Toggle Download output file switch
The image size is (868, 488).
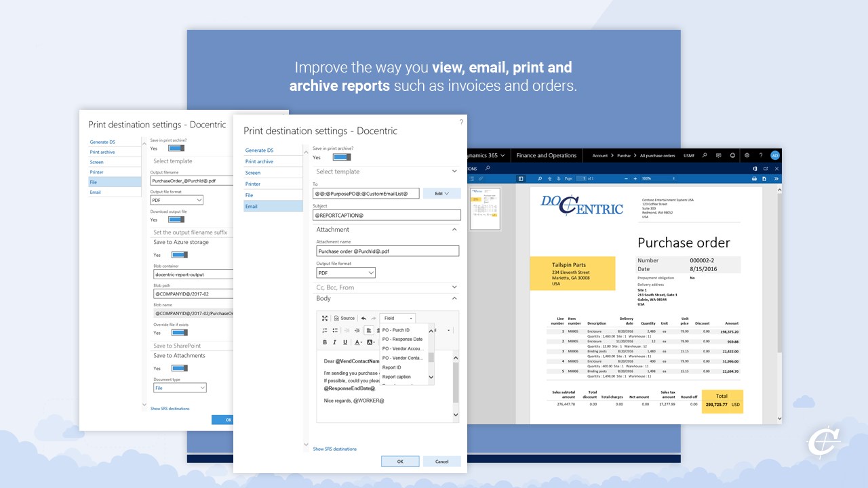(x=176, y=220)
